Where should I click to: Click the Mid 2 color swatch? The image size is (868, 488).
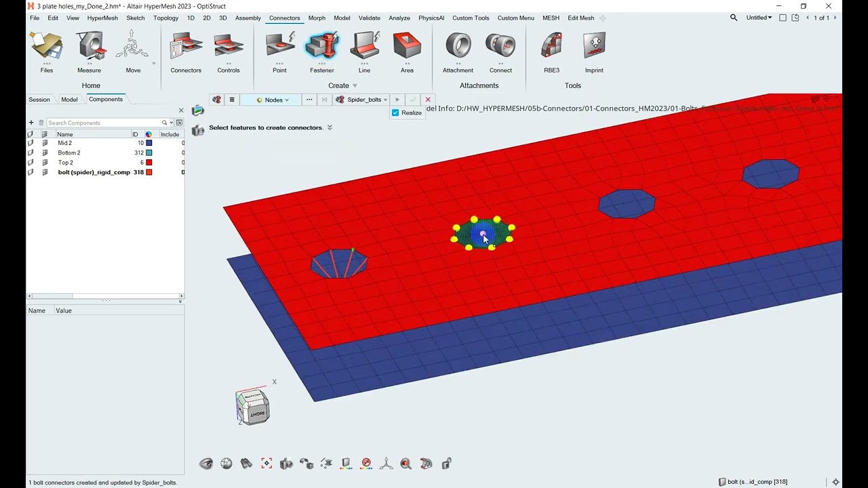point(149,143)
